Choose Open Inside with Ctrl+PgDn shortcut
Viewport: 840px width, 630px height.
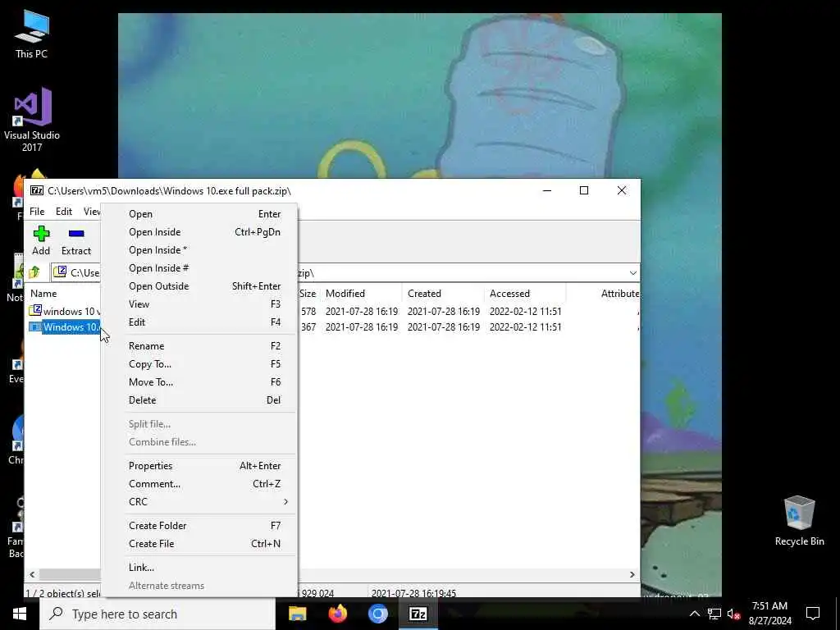click(199, 232)
